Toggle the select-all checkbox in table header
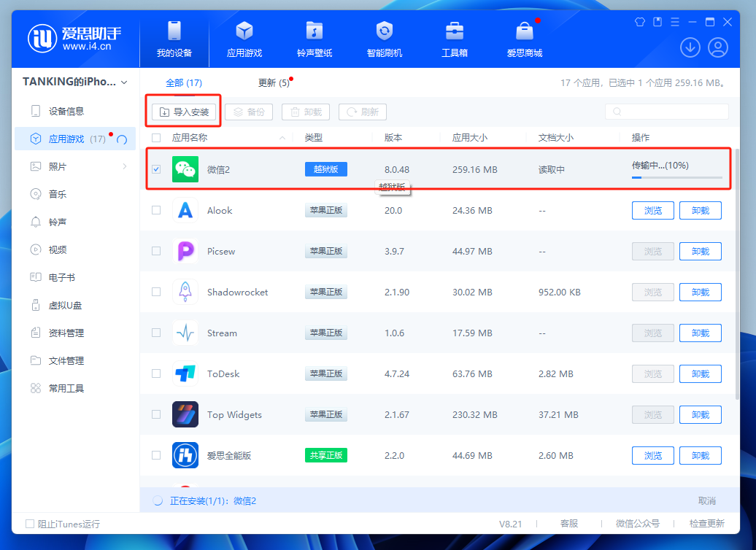Viewport: 756px width, 550px height. 156,138
